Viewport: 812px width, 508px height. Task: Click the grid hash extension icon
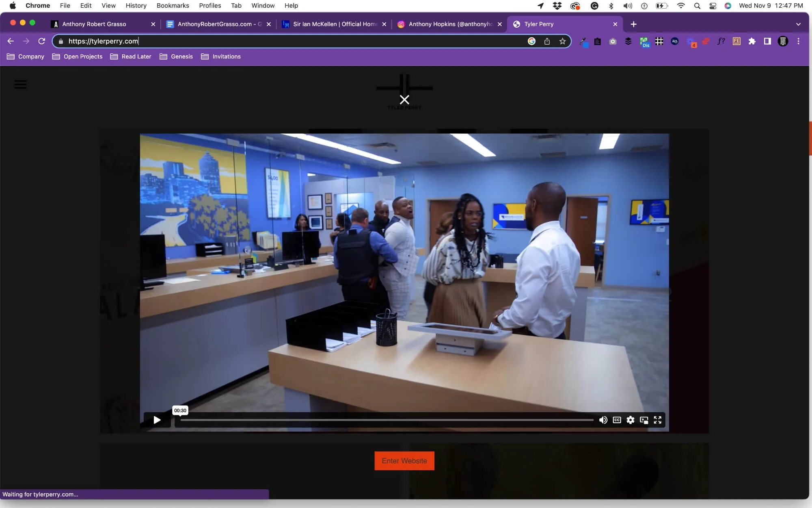659,41
